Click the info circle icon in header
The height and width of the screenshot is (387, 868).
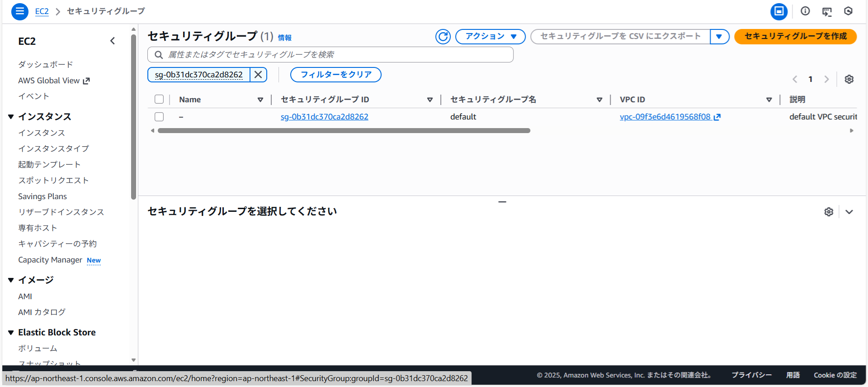click(x=805, y=11)
